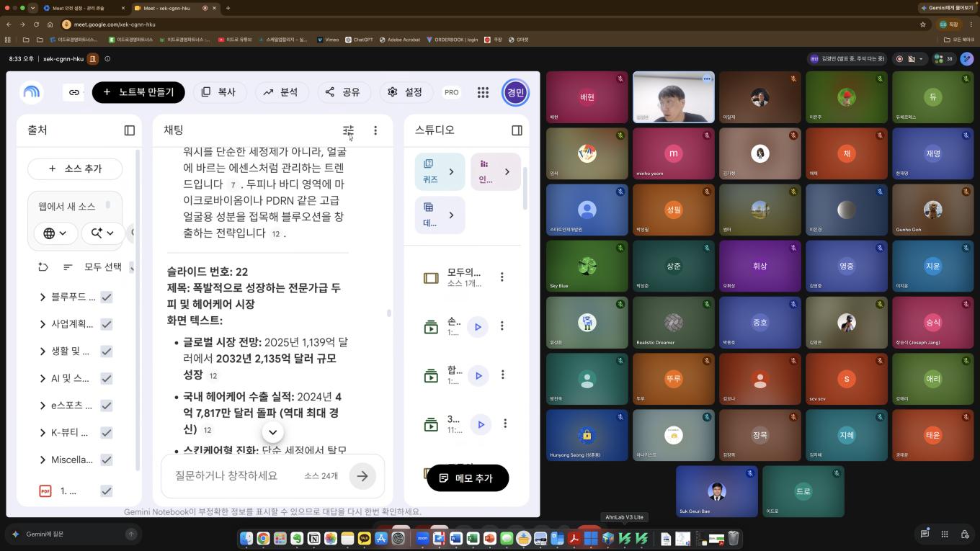The height and width of the screenshot is (551, 980).
Task: Click the link chain icon beside logo
Action: [x=74, y=92]
